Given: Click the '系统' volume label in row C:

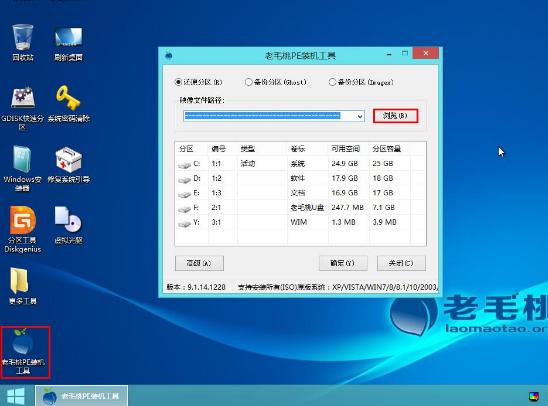Looking at the screenshot, I should tap(298, 164).
